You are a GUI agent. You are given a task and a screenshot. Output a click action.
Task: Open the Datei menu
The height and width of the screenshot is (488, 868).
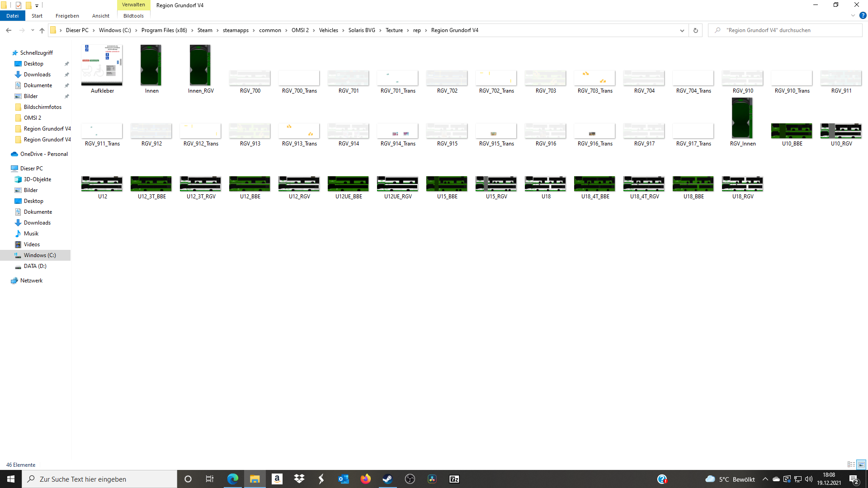(12, 16)
